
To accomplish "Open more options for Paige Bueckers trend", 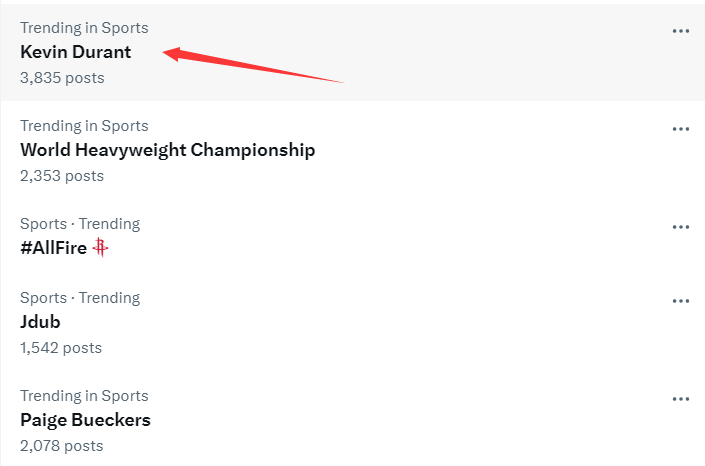I will (681, 399).
